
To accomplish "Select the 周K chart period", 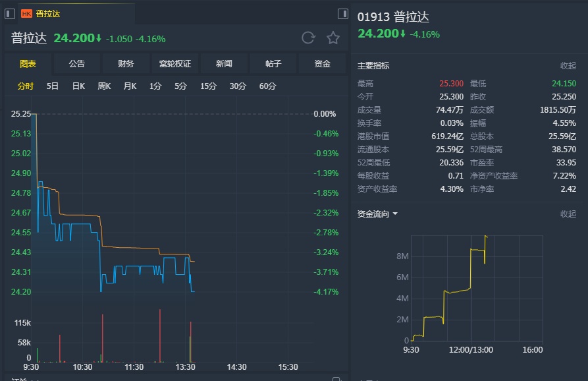I will (104, 86).
